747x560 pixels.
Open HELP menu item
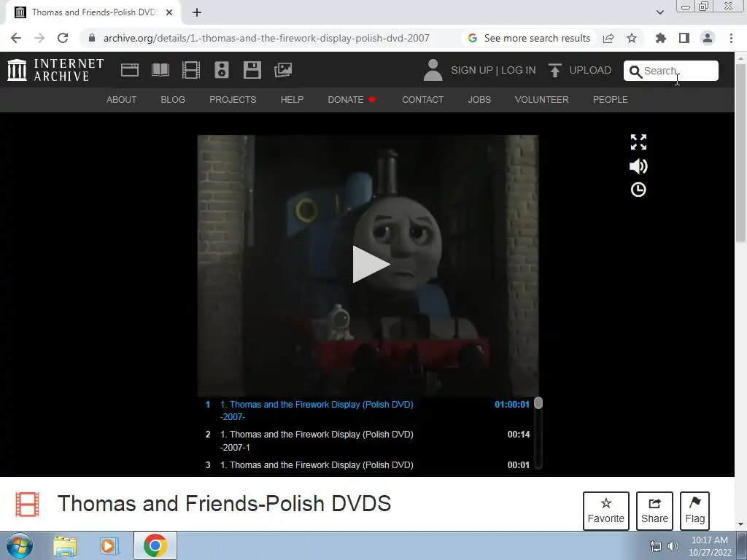pyautogui.click(x=292, y=99)
